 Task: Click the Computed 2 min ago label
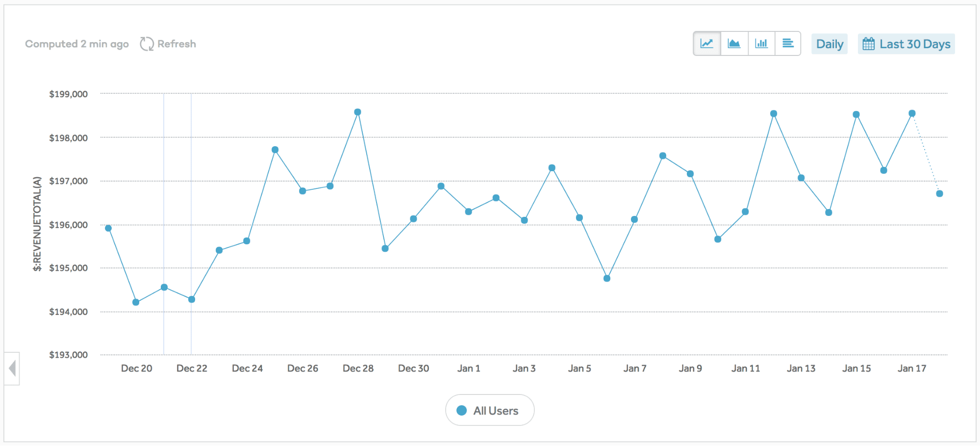pos(77,44)
